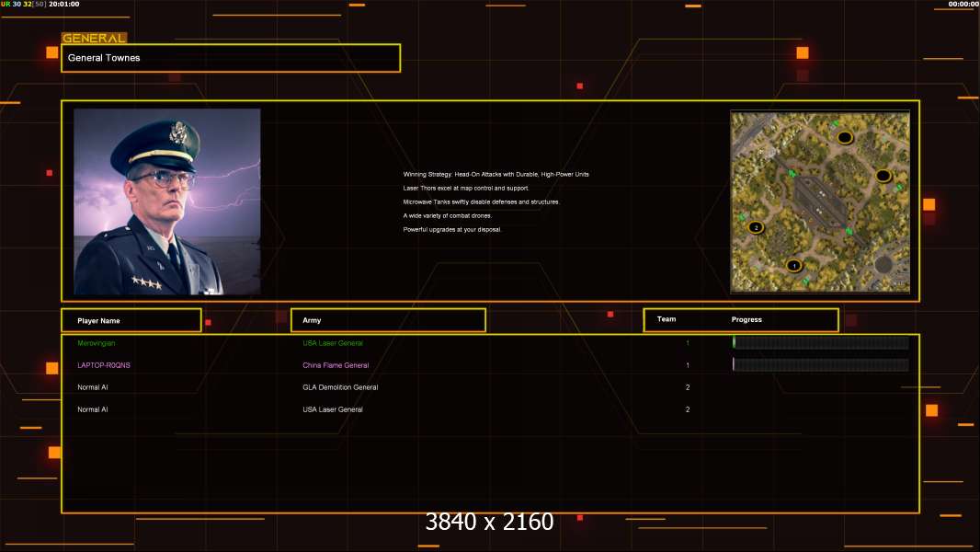This screenshot has width=980, height=552.
Task: Click team 2 in GLA Demolition General row
Action: 688,387
